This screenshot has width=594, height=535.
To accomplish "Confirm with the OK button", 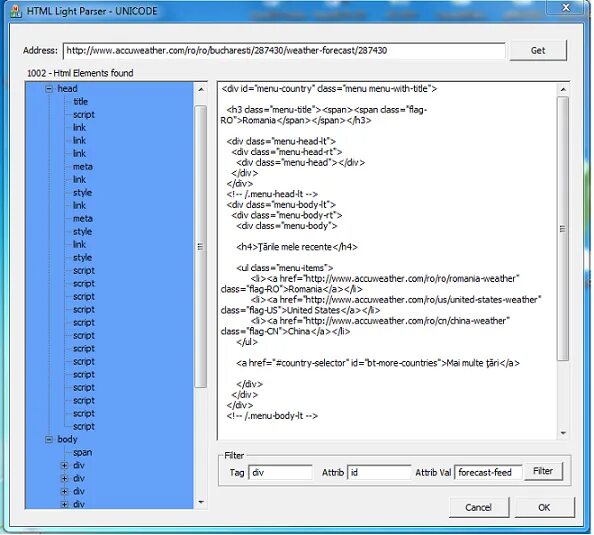I will [544, 507].
